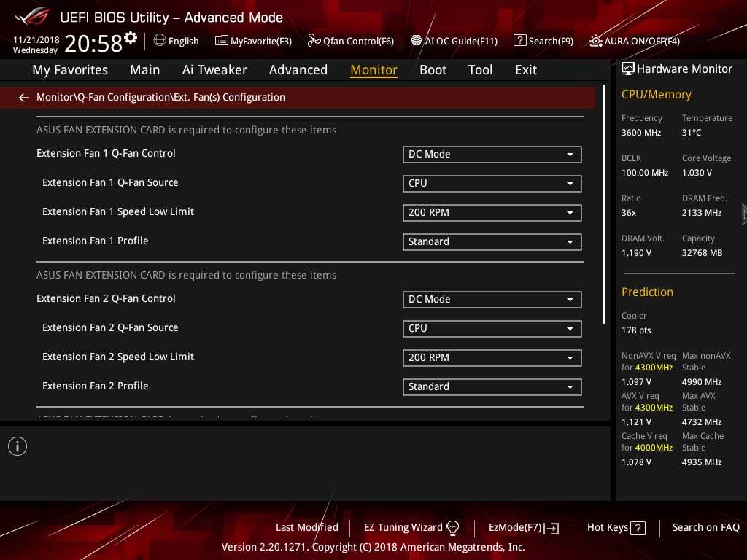Screen dimensions: 747x560
Task: Toggle AURA ON/OFF(F4) lighting
Action: click(x=635, y=41)
